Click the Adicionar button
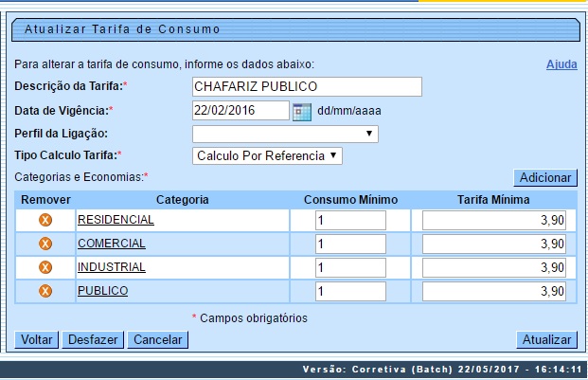The image size is (588, 380). click(544, 178)
